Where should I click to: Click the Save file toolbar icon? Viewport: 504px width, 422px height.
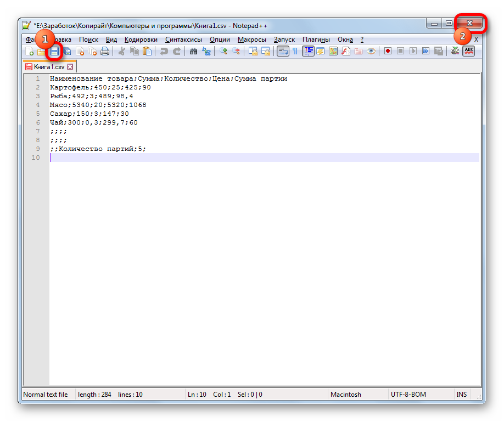click(x=54, y=51)
